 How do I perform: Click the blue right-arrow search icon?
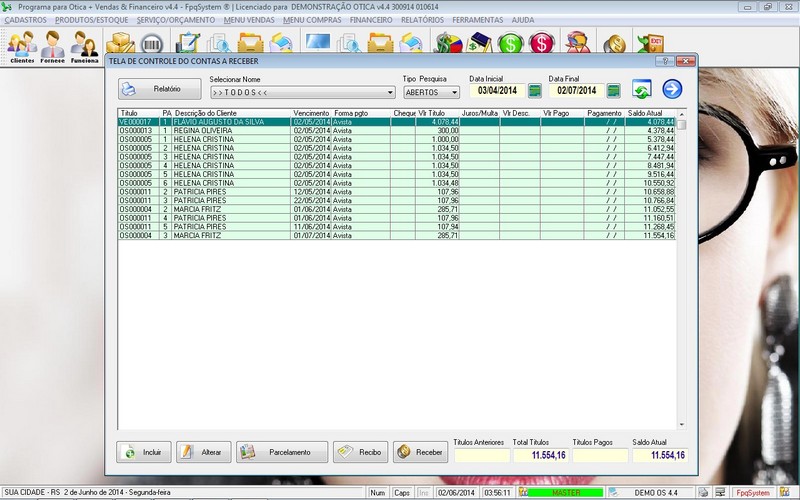[672, 89]
